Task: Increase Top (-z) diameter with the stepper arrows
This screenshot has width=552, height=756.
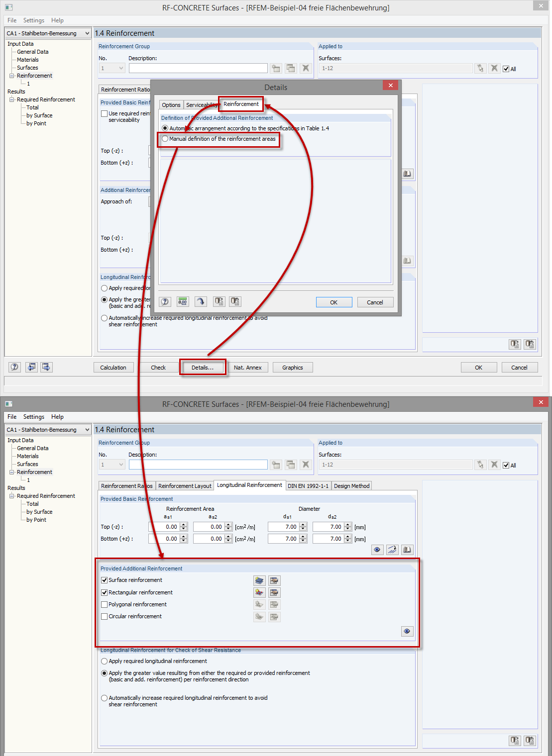Action: coord(303,524)
